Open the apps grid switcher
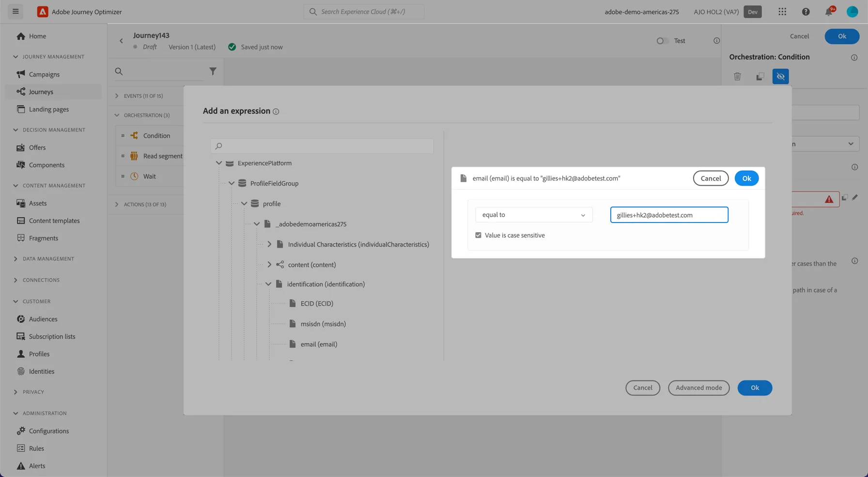The height and width of the screenshot is (477, 868). coord(782,12)
